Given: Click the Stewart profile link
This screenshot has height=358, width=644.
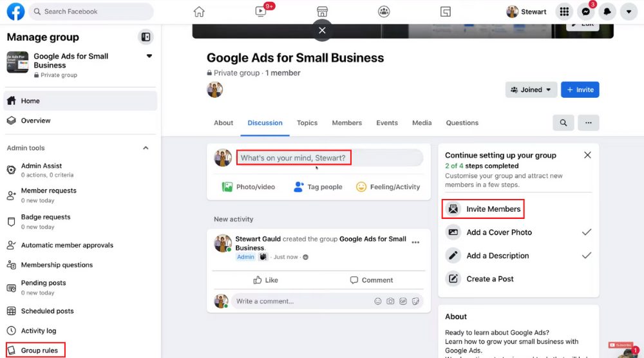Looking at the screenshot, I should pos(527,12).
